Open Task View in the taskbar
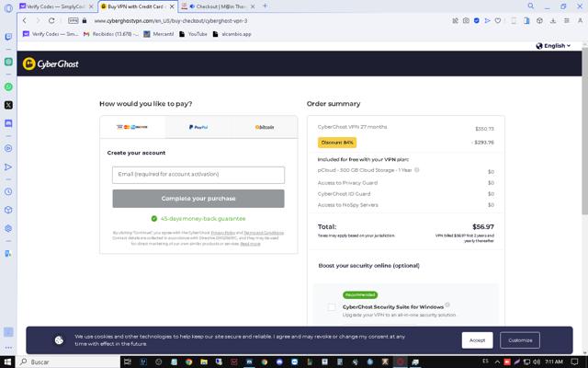The image size is (588, 368). tap(128, 362)
